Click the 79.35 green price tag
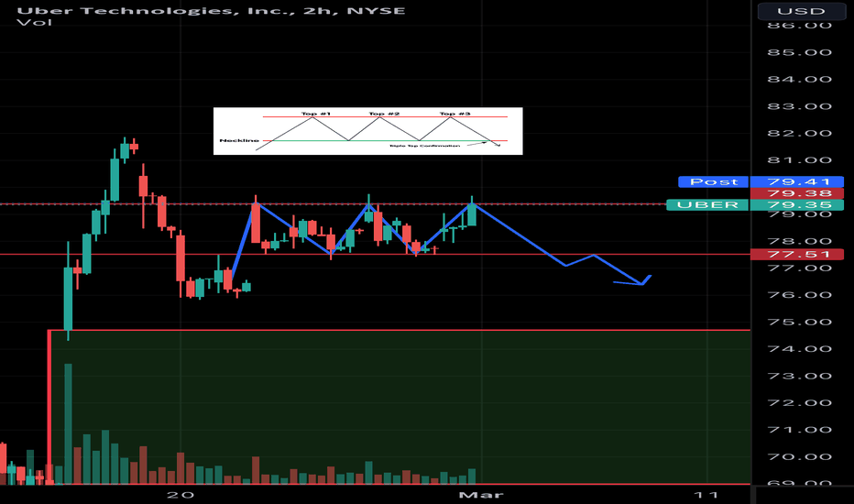This screenshot has height=504, width=854. coord(797,205)
